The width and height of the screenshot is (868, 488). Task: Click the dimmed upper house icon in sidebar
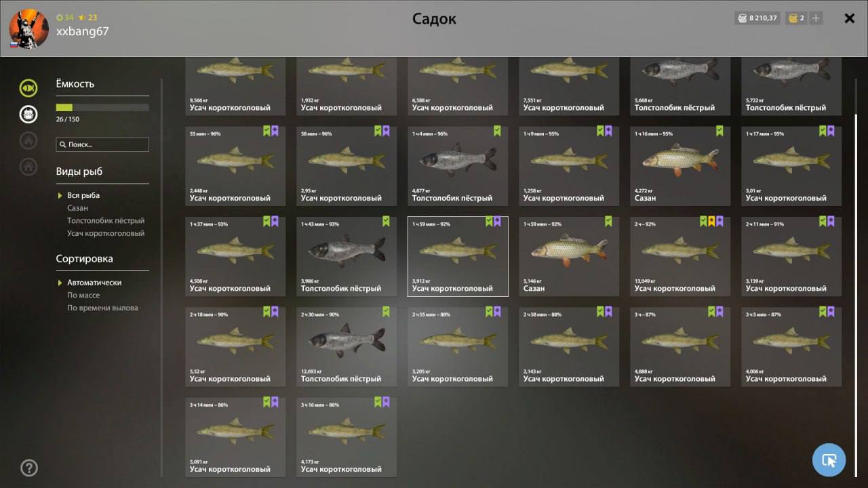coord(28,140)
